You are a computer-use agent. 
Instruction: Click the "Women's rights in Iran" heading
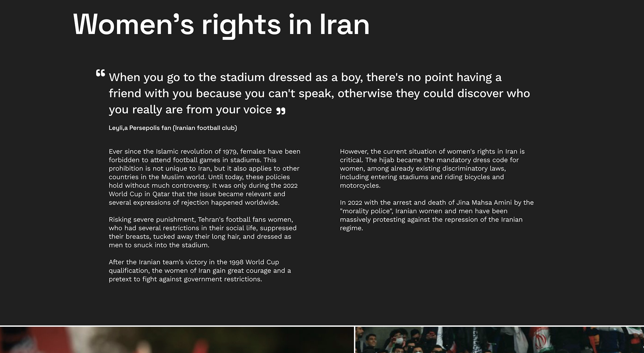click(x=221, y=25)
